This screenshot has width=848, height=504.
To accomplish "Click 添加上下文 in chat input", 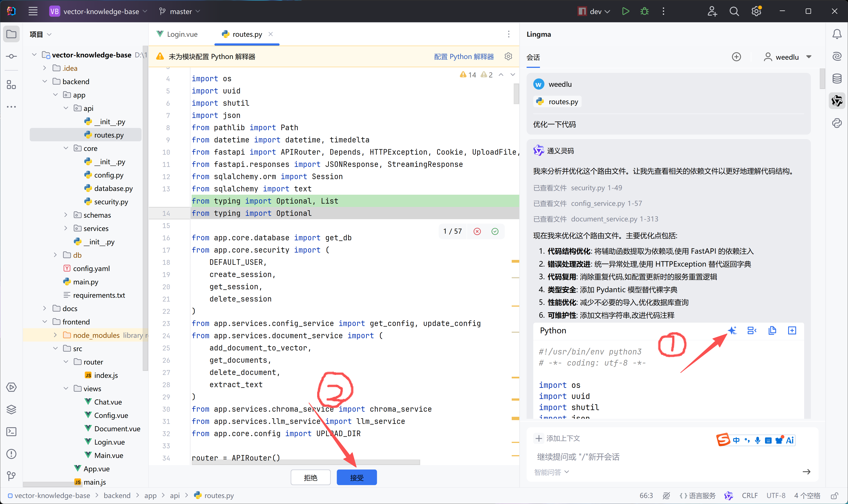I will pyautogui.click(x=557, y=438).
